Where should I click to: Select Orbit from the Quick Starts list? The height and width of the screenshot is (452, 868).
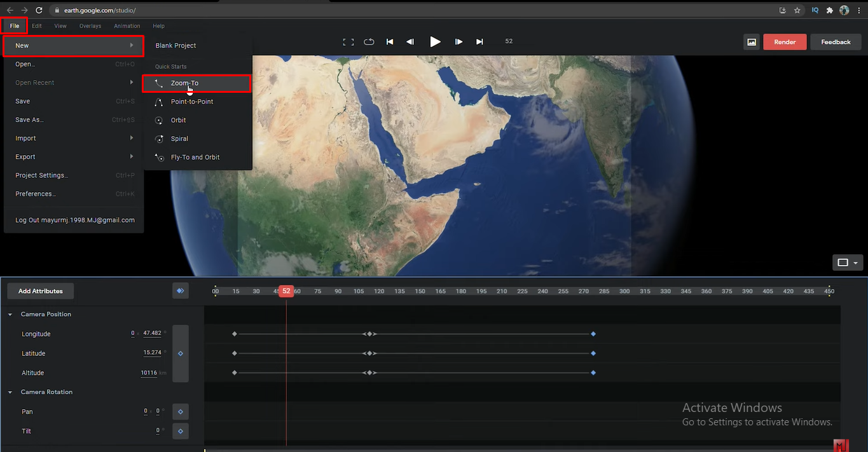178,120
